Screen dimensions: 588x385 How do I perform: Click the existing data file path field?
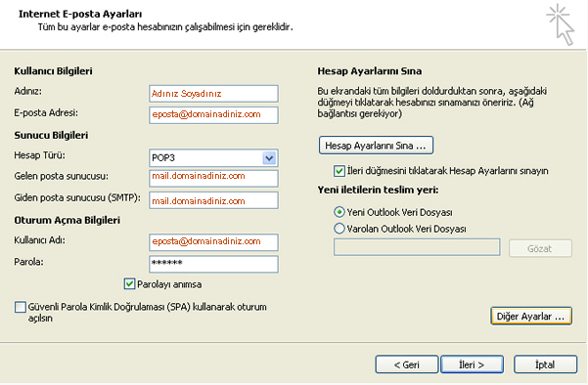[417, 247]
